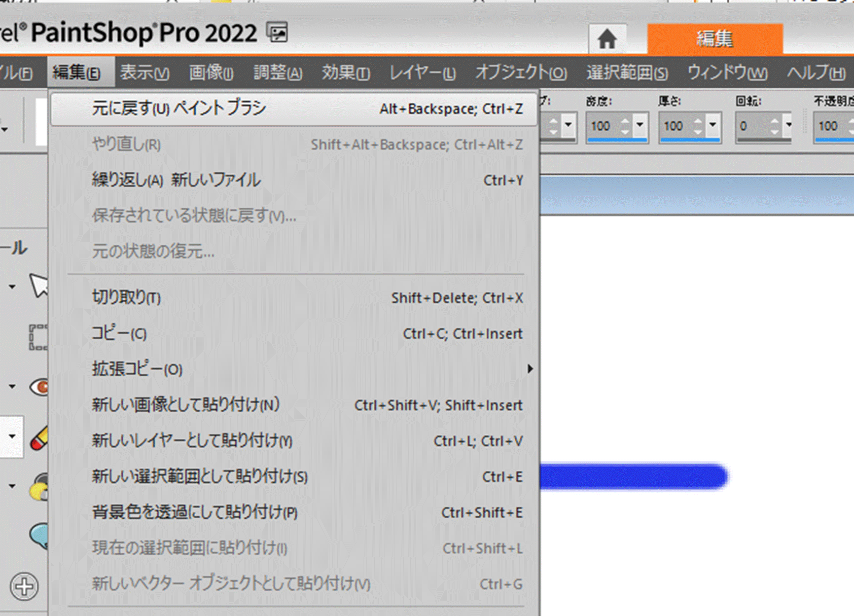Open the 調整(A) menu
This screenshot has height=616, width=854.
tap(278, 73)
